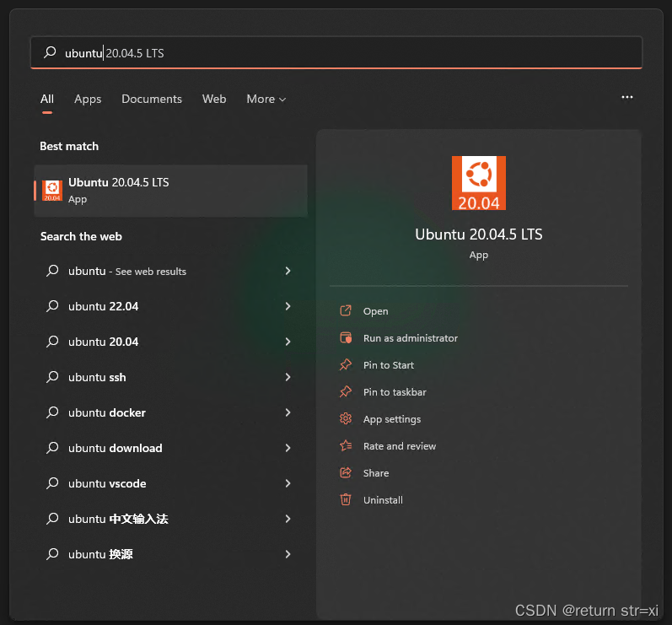Viewport: 672px width, 625px height.
Task: Click search icon beside 'ubuntu 换源'
Action: pos(52,554)
